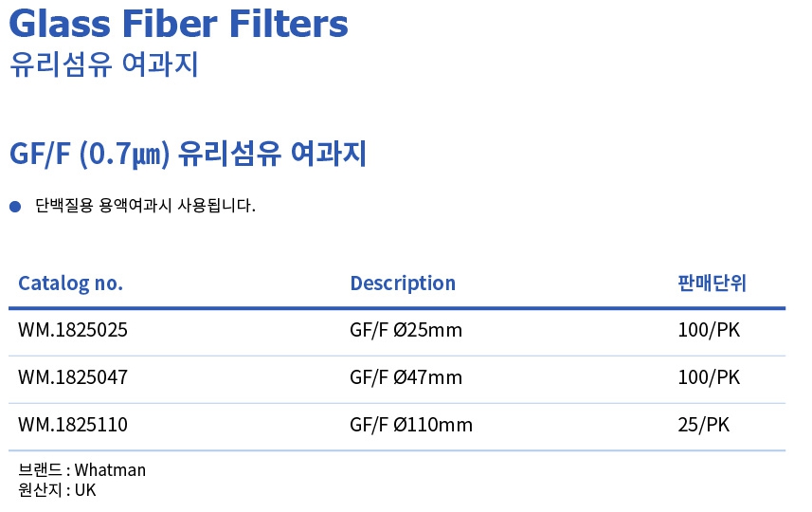Select the protein solution filtration description text
The image size is (812, 512).
click(145, 206)
